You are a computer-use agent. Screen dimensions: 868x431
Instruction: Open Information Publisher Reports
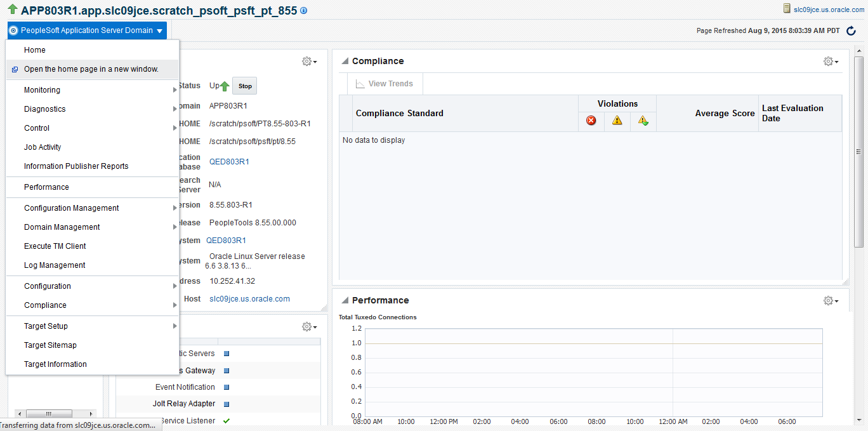coord(93,166)
